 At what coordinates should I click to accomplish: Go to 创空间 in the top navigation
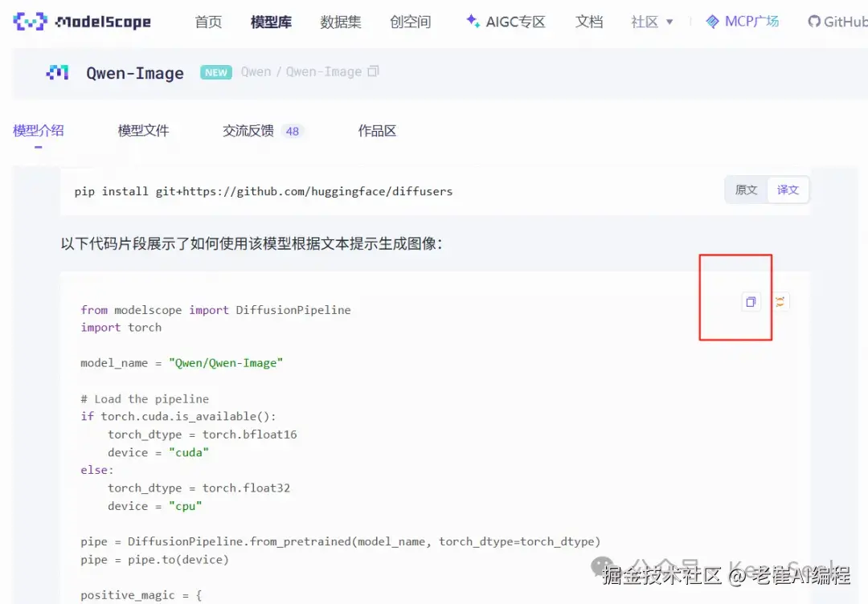[411, 22]
